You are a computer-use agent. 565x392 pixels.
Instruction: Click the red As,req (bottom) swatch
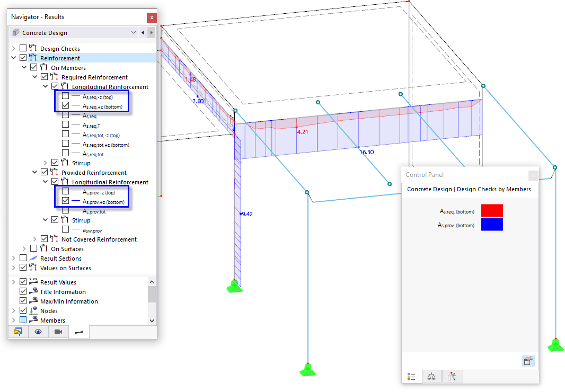(x=492, y=211)
